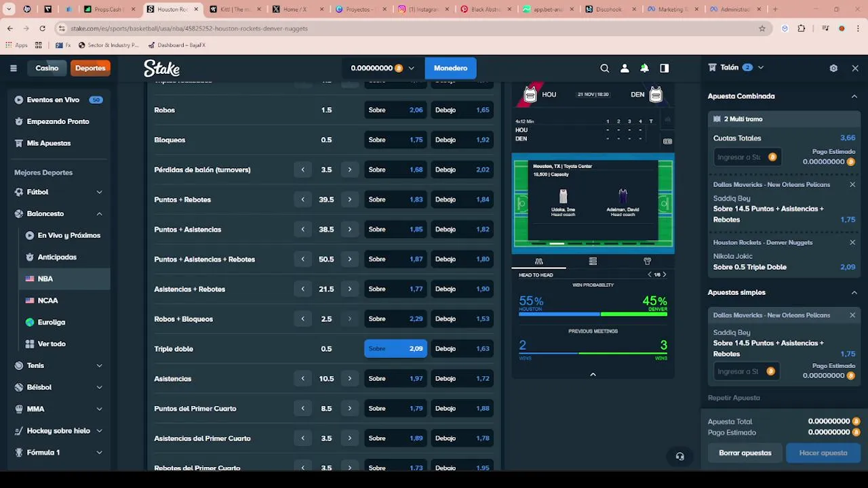Bookmark this page with star icon

click(762, 28)
